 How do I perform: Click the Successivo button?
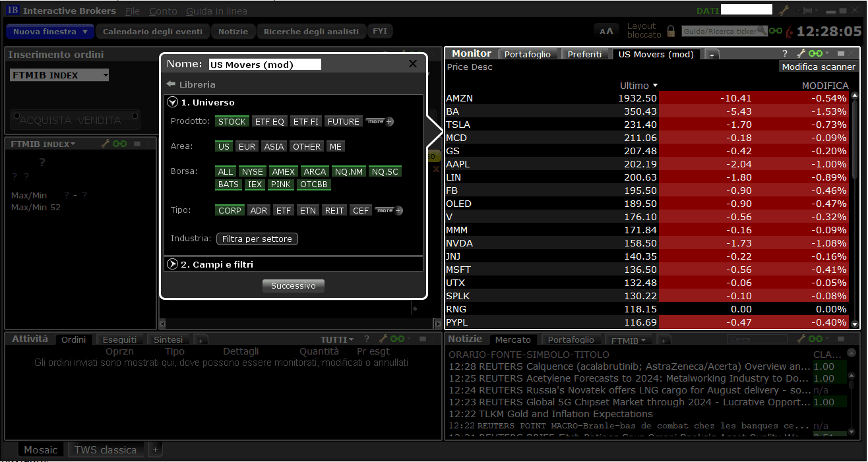294,286
